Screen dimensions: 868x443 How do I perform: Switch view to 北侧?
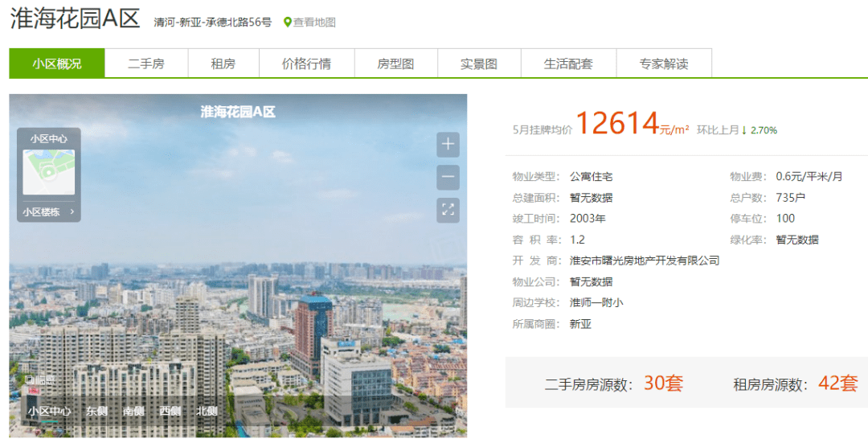click(x=207, y=412)
